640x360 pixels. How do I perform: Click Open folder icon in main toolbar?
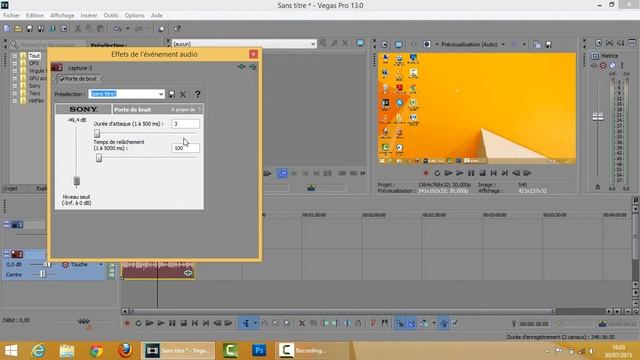[x=18, y=29]
